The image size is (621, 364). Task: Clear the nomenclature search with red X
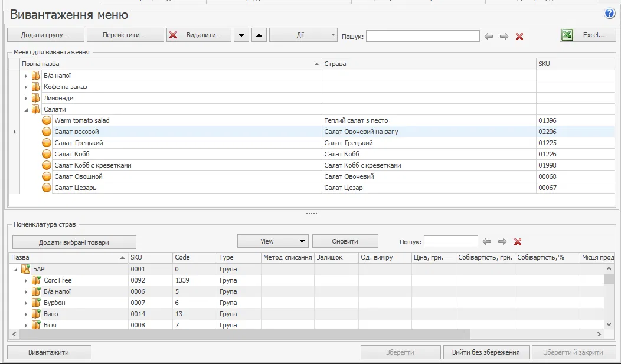(518, 242)
